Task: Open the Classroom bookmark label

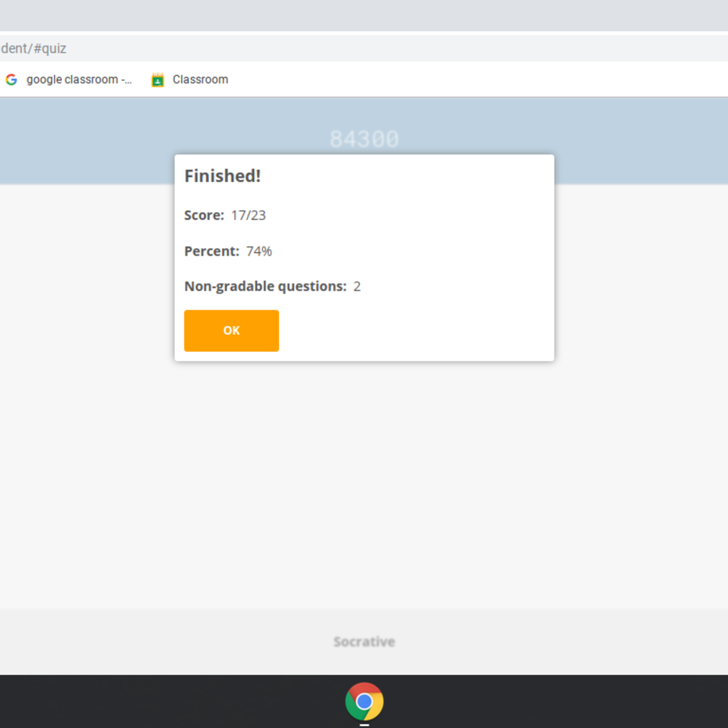Action: (x=200, y=80)
